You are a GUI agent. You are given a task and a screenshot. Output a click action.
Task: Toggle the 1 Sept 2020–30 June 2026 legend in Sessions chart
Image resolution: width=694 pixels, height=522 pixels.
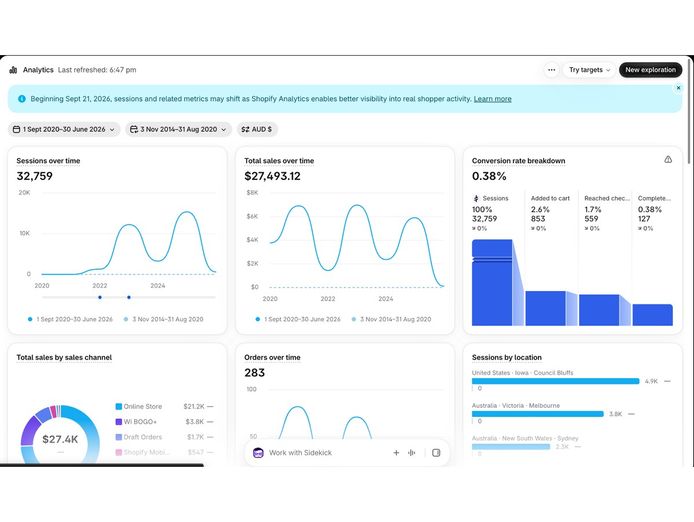70,319
